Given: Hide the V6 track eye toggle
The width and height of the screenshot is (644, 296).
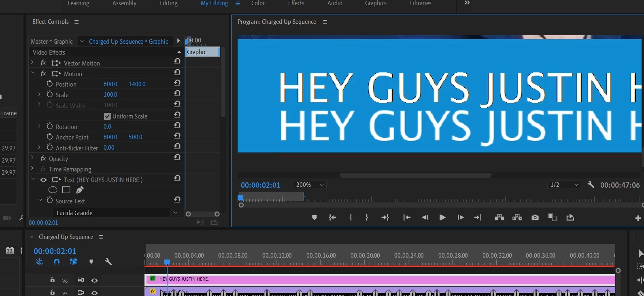Looking at the screenshot, I should pyautogui.click(x=94, y=280).
